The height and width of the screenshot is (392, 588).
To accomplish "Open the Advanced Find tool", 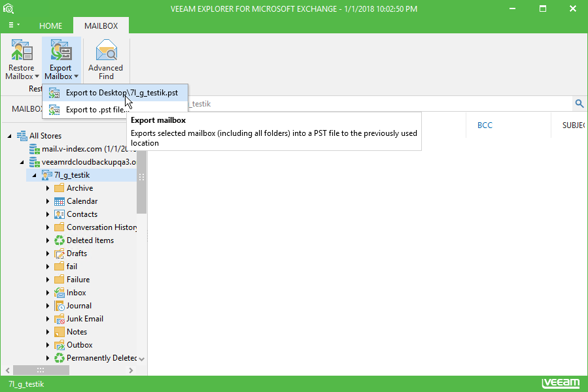I will (106, 59).
